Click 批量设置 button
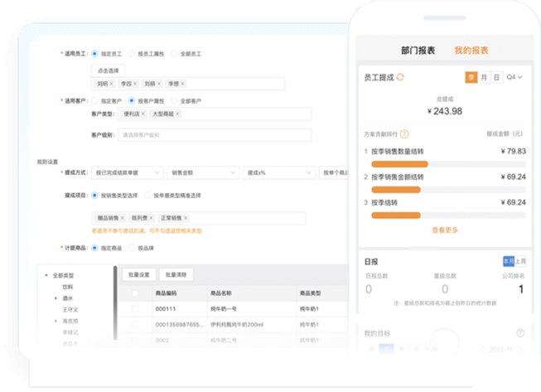 pyautogui.click(x=139, y=274)
